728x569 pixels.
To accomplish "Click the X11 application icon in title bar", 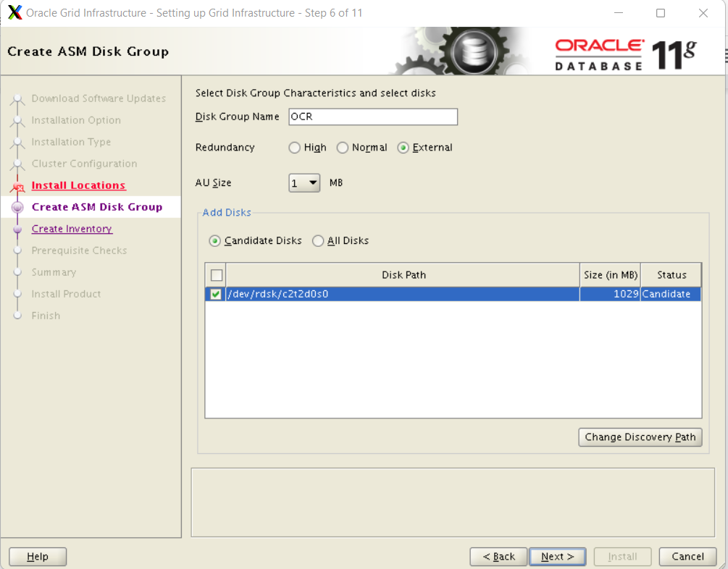I will pos(15,12).
